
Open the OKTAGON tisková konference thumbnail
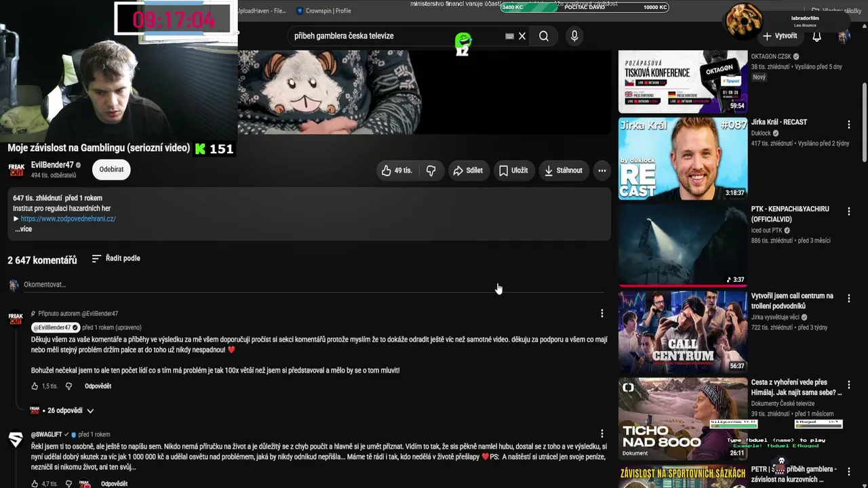[x=683, y=81]
